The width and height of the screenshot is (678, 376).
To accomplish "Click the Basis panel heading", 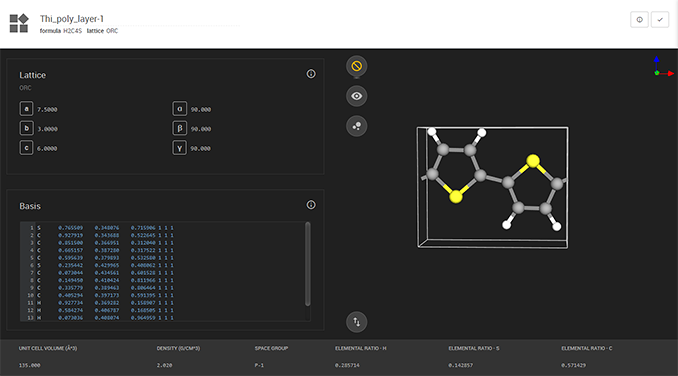I will click(30, 206).
